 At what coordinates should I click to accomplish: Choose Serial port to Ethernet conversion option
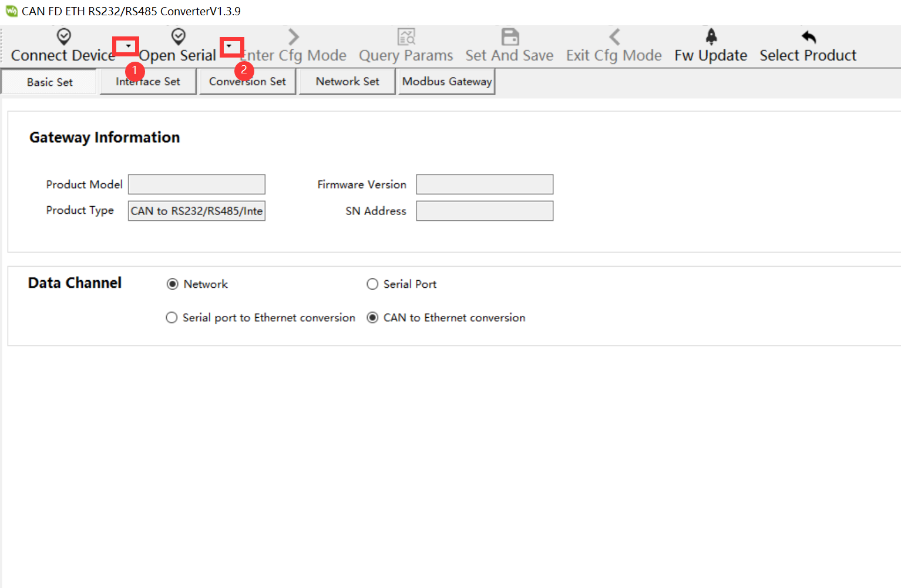click(172, 318)
